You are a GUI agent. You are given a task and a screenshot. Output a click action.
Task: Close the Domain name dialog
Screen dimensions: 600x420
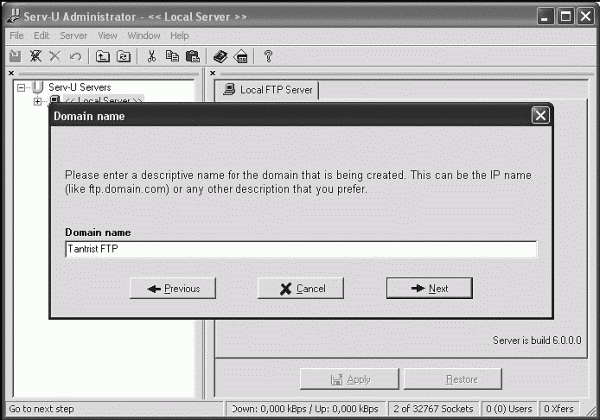click(x=540, y=115)
